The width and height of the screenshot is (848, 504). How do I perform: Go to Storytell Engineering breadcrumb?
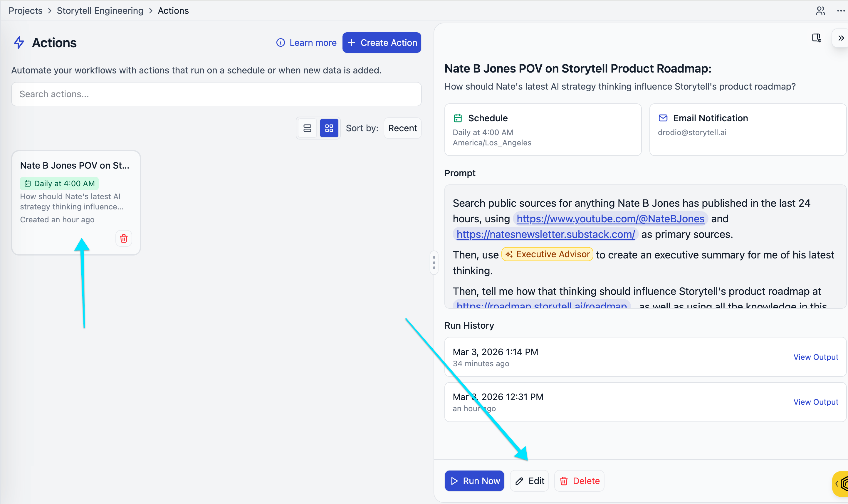tap(100, 11)
